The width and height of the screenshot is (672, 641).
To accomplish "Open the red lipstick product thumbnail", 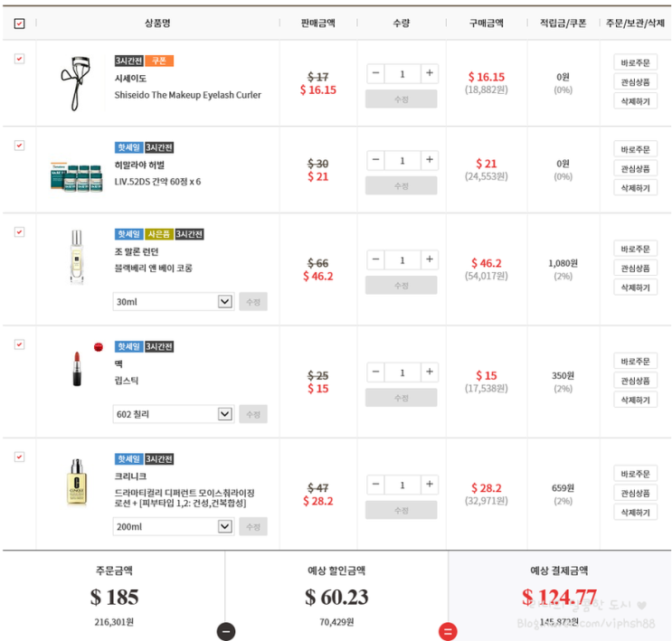I will pyautogui.click(x=77, y=369).
